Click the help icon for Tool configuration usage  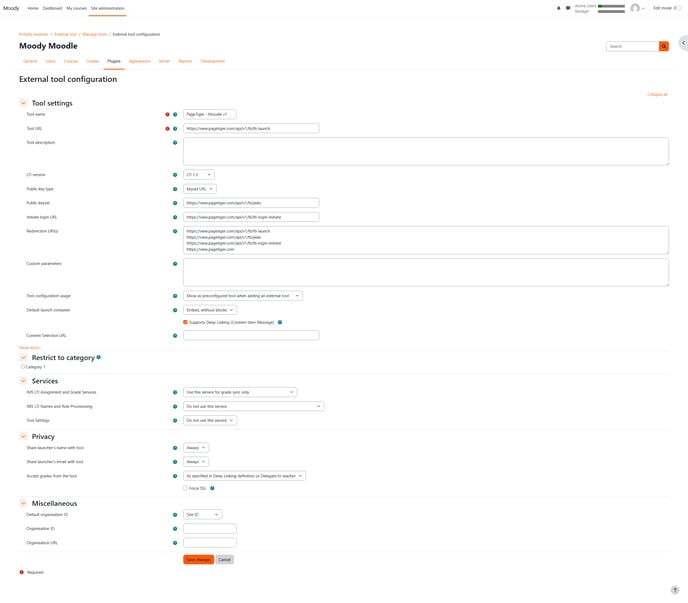pyautogui.click(x=175, y=296)
